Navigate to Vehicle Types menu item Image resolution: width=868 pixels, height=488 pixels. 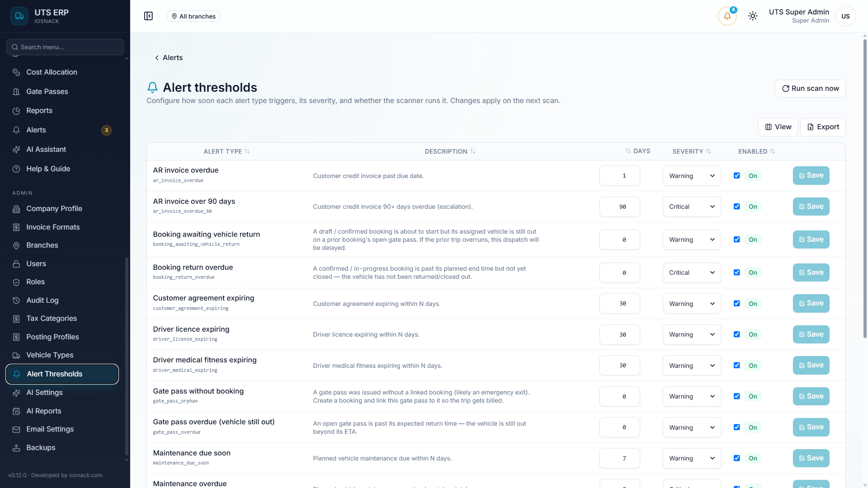point(62,355)
